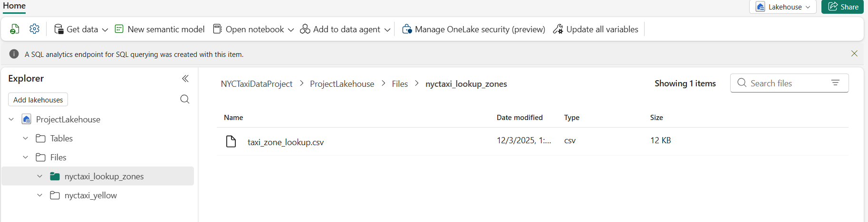
Task: Dismiss the SQL analytics endpoint notification
Action: click(x=854, y=54)
